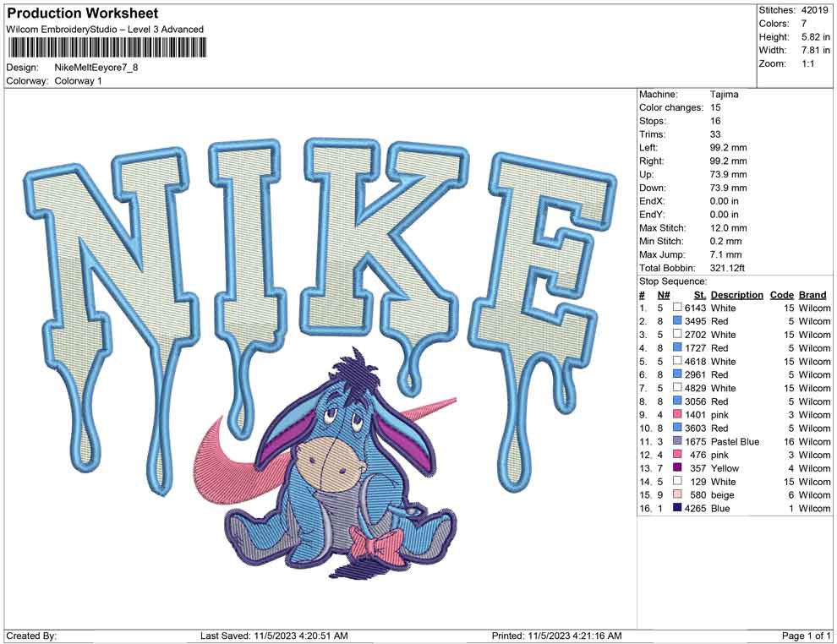Click the pink swatch in the 1401 stitches row
This screenshot has height=644, width=837.
coord(677,414)
